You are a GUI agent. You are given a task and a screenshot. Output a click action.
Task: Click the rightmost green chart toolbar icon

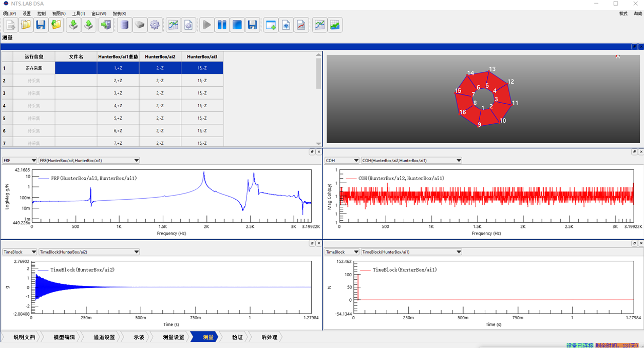(x=335, y=25)
